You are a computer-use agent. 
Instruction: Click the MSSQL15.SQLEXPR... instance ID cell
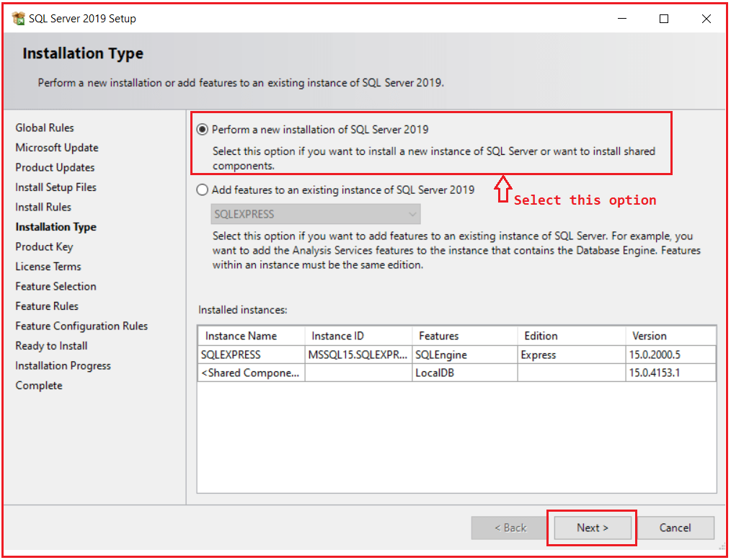click(x=358, y=355)
